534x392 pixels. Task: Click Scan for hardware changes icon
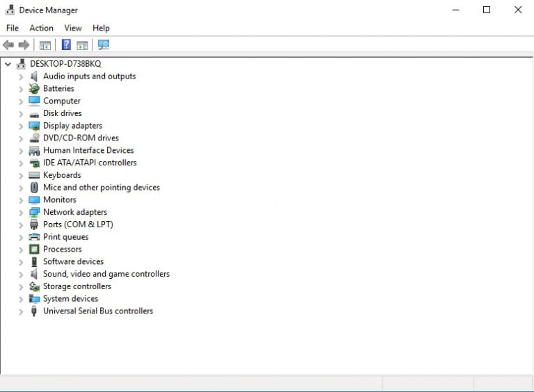[x=104, y=45]
